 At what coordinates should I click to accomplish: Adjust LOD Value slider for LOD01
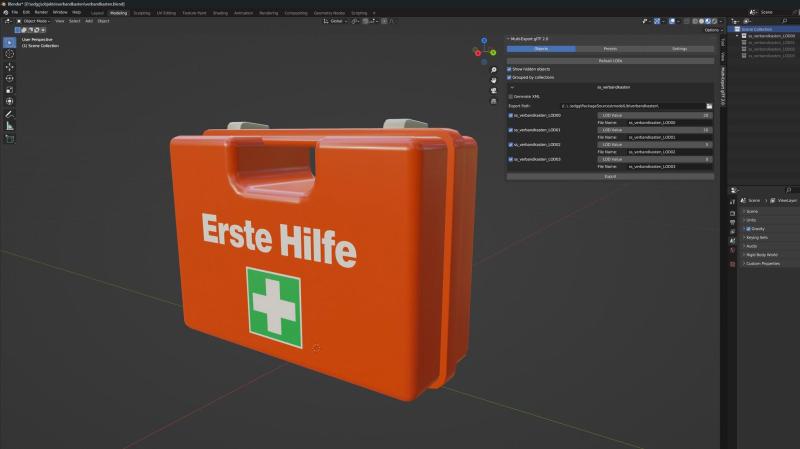coord(655,130)
